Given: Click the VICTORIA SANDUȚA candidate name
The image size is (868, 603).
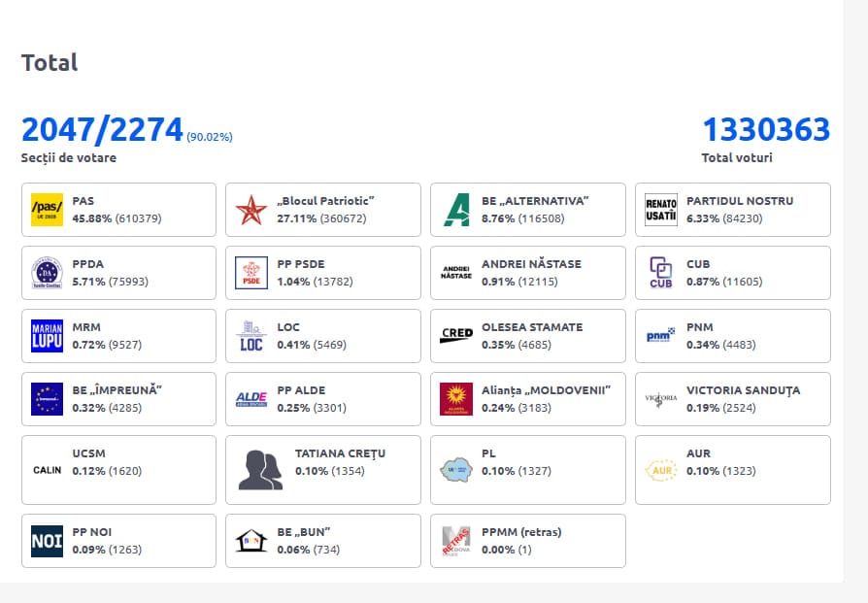Looking at the screenshot, I should click(743, 391).
